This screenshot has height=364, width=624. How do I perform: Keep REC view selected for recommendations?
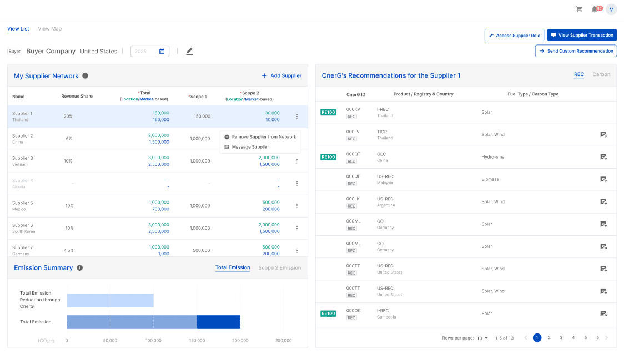[x=579, y=74]
